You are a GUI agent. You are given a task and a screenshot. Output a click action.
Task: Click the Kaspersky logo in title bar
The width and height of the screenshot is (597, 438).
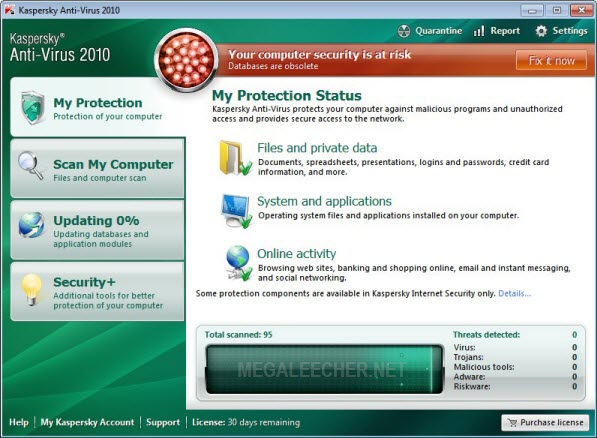9,10
